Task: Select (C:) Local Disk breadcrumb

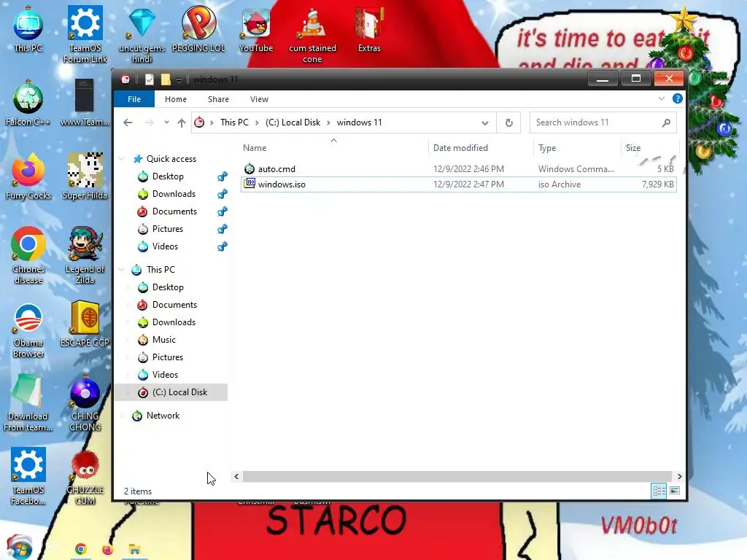Action: click(x=293, y=122)
